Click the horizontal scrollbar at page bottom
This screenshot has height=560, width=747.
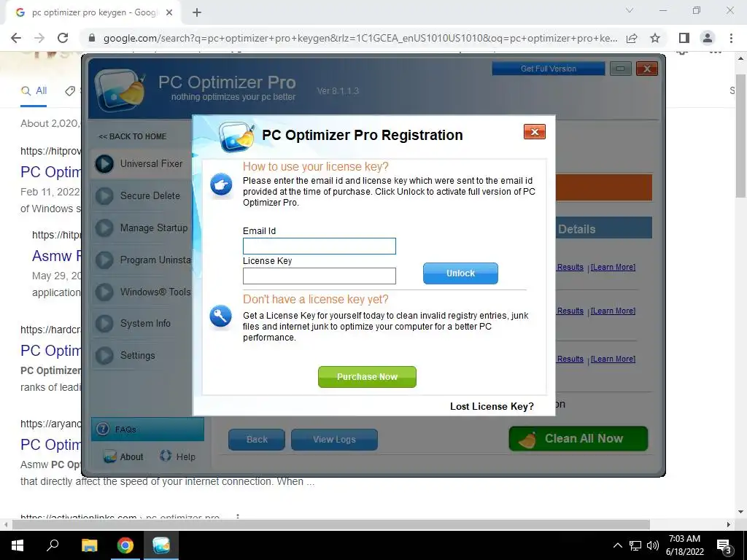(x=331, y=524)
